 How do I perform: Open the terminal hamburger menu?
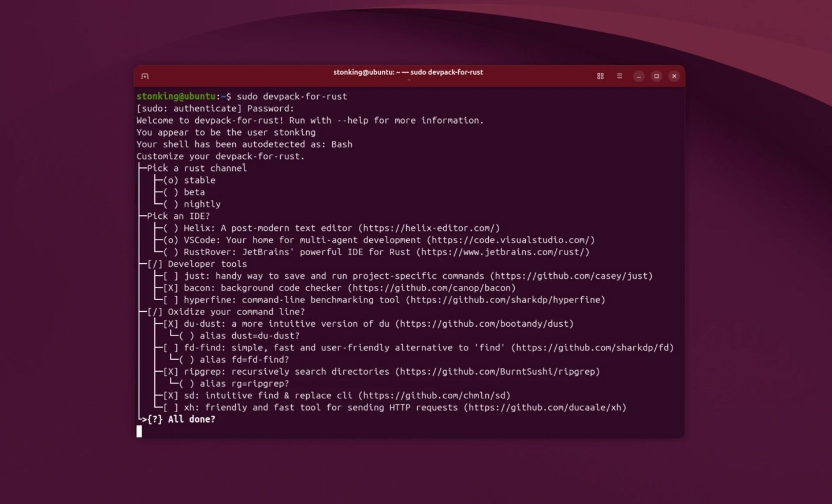[619, 76]
